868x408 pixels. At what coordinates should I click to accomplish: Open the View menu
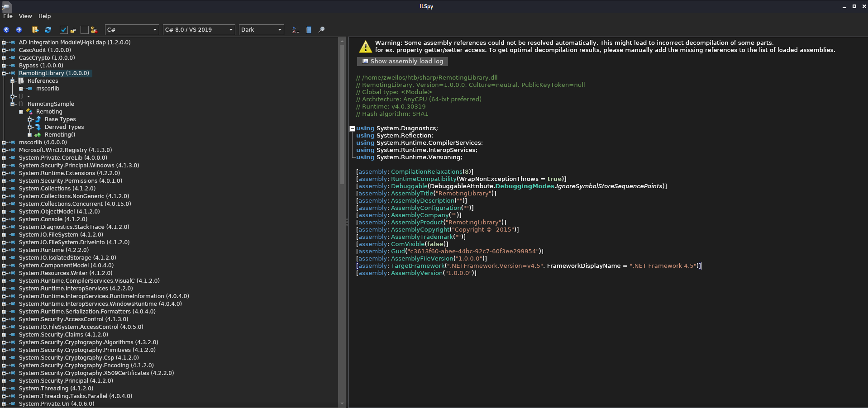coord(25,16)
